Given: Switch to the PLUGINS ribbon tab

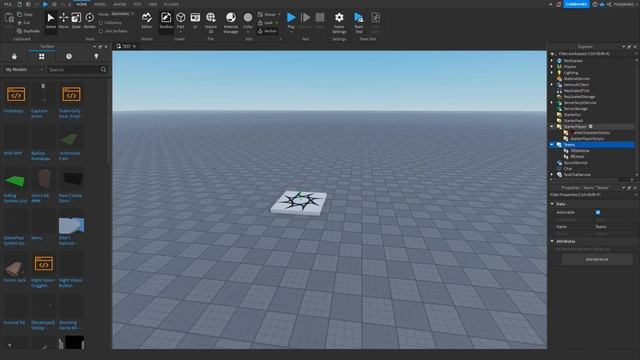Looking at the screenshot, I should coord(171,4).
